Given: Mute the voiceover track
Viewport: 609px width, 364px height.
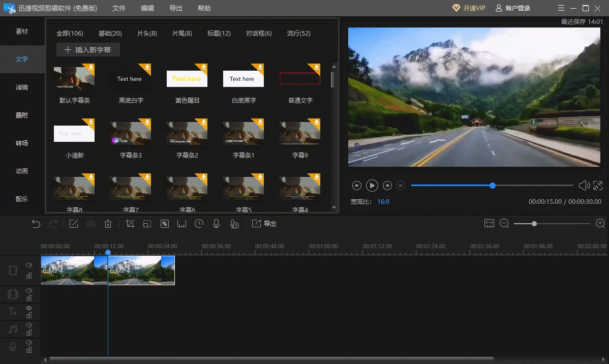Looking at the screenshot, I should click(x=29, y=342).
